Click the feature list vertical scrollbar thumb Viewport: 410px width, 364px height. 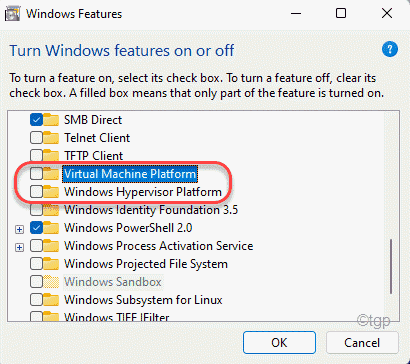391,267
